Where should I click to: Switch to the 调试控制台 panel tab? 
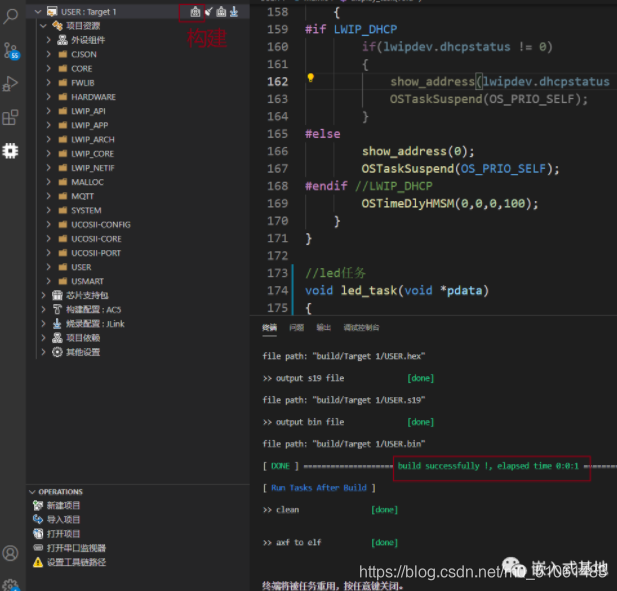click(x=361, y=328)
